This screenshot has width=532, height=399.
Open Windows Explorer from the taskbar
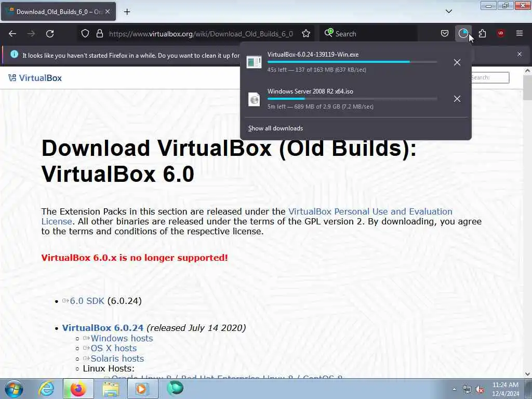(111, 389)
